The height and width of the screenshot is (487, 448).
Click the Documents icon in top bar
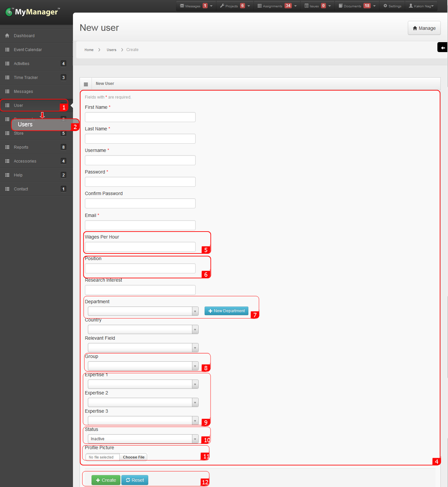click(x=341, y=6)
